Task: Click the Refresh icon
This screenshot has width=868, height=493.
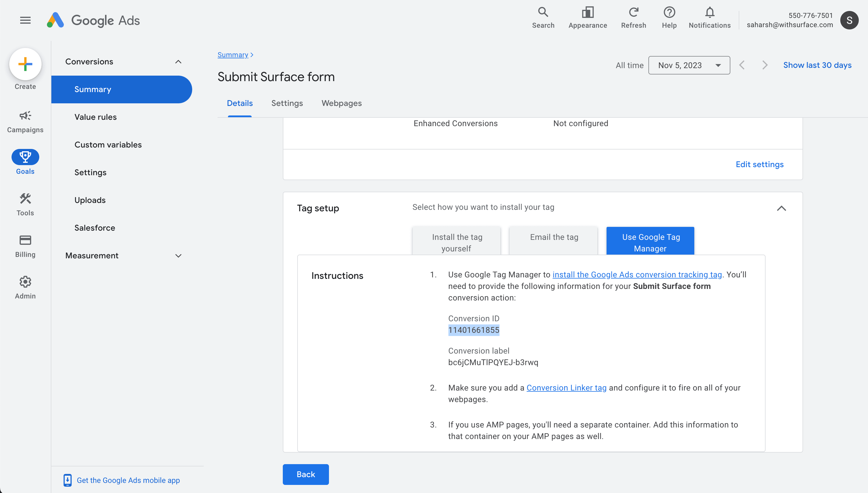Action: pyautogui.click(x=633, y=12)
